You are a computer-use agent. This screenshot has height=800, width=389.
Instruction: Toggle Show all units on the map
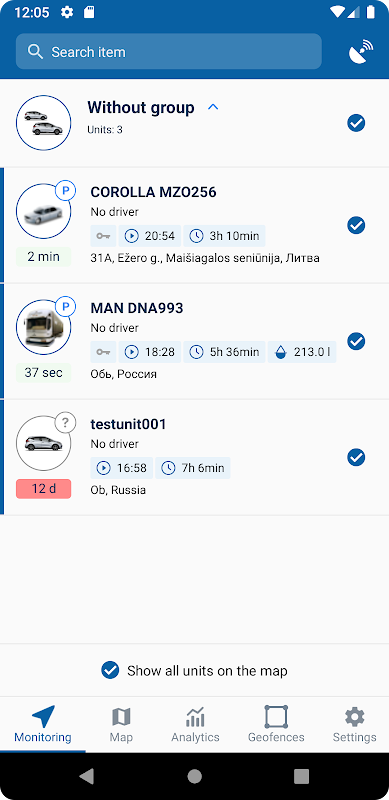[x=194, y=670]
